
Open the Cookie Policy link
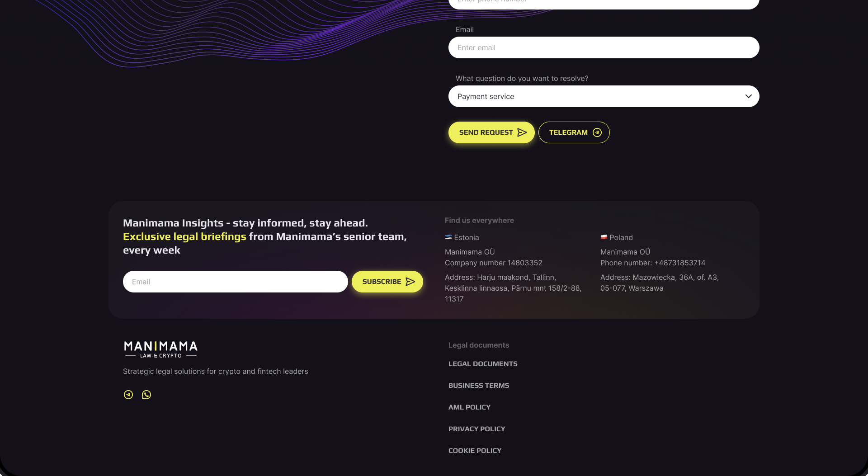tap(475, 451)
